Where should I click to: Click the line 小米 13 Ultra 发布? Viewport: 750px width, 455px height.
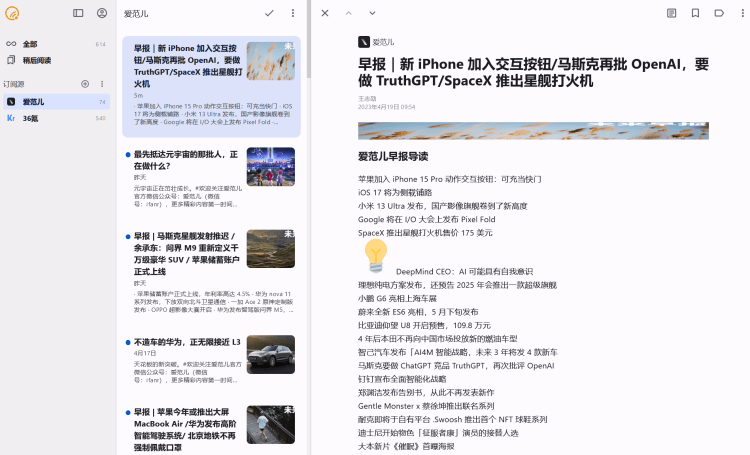pyautogui.click(x=442, y=206)
